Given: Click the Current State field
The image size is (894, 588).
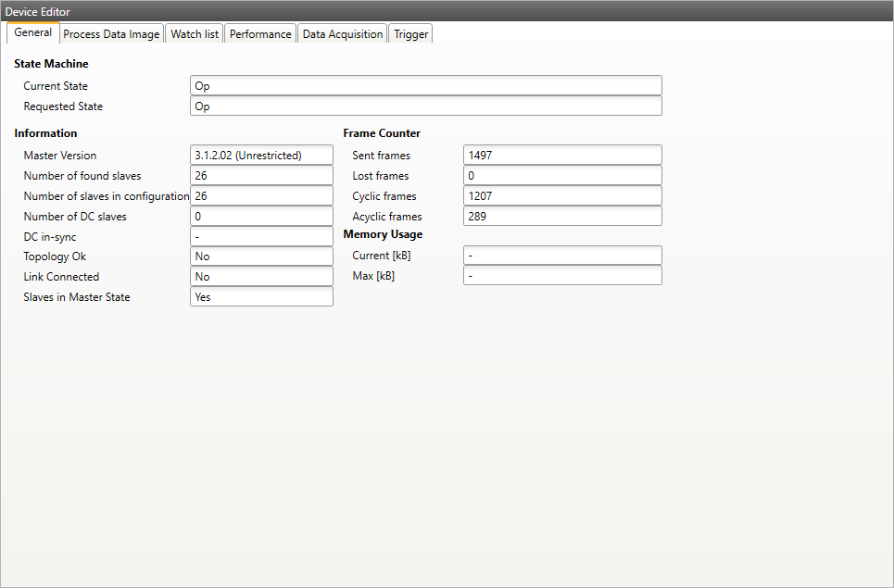Looking at the screenshot, I should click(425, 86).
